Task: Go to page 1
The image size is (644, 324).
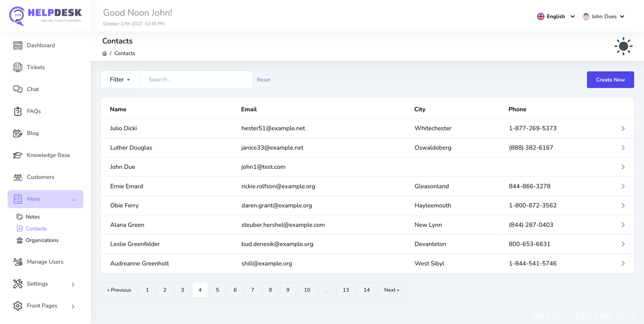Action: (x=147, y=290)
